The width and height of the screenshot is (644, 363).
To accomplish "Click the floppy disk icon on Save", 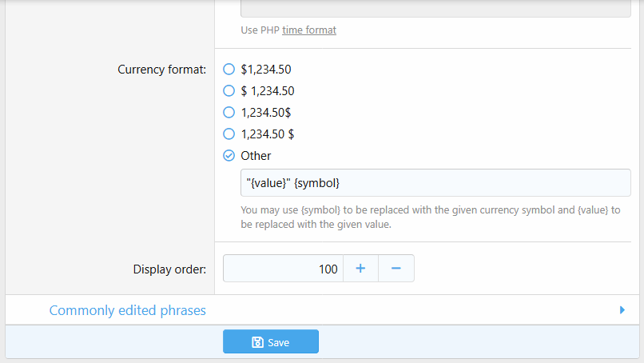I will coord(257,342).
